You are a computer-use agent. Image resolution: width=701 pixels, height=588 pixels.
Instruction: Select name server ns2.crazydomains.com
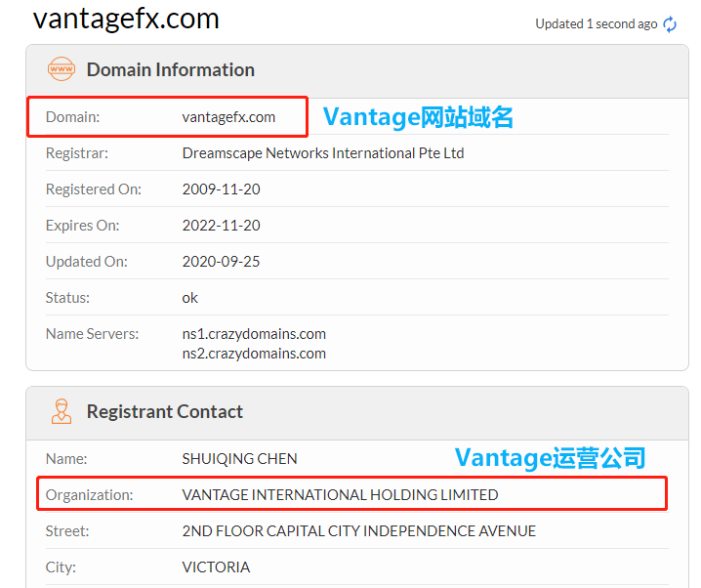[254, 354]
